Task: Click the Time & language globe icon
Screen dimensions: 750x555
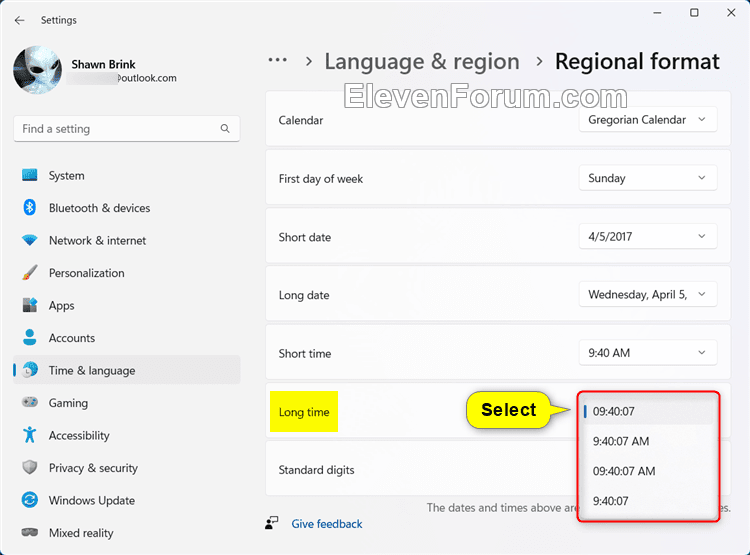Action: 30,370
